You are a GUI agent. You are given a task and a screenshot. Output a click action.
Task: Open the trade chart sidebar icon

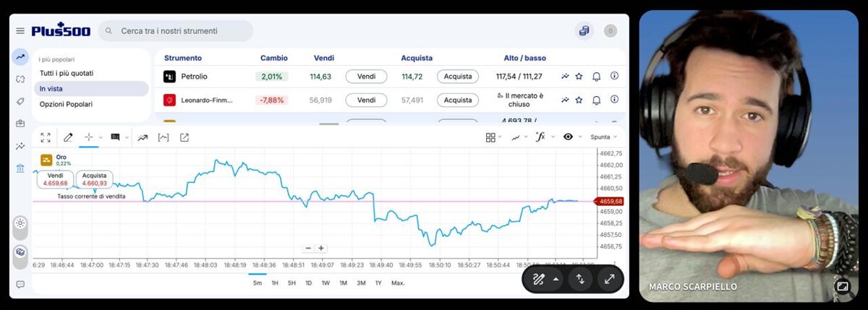pos(20,57)
